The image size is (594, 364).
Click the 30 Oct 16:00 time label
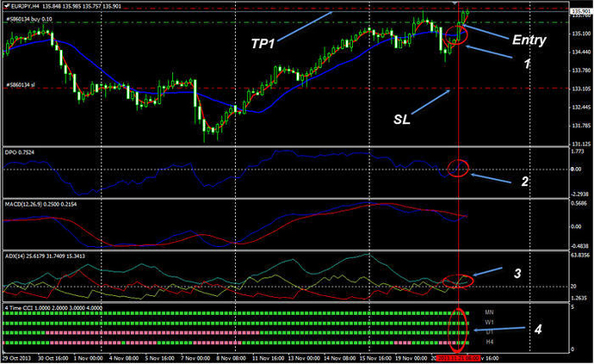click(53, 358)
